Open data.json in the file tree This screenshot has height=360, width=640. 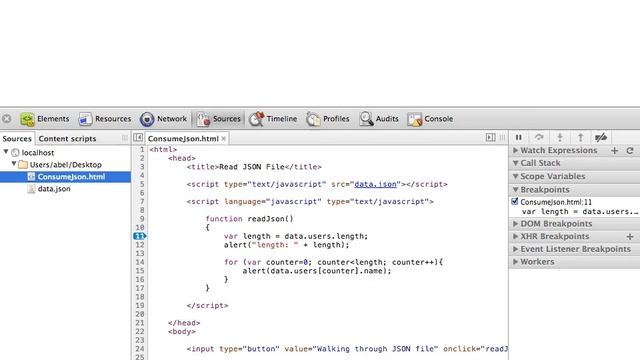[53, 189]
